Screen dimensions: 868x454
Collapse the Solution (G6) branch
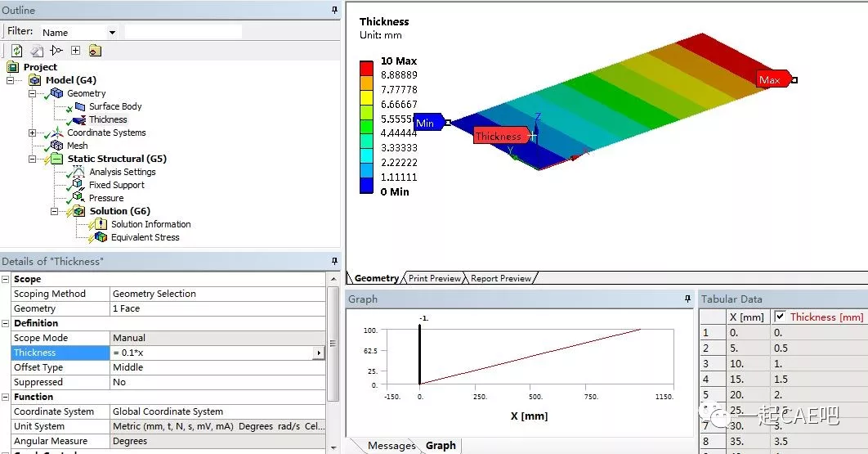click(x=54, y=211)
